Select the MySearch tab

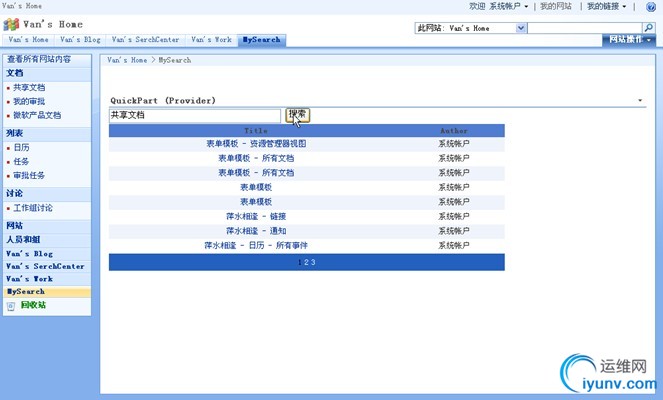click(262, 40)
